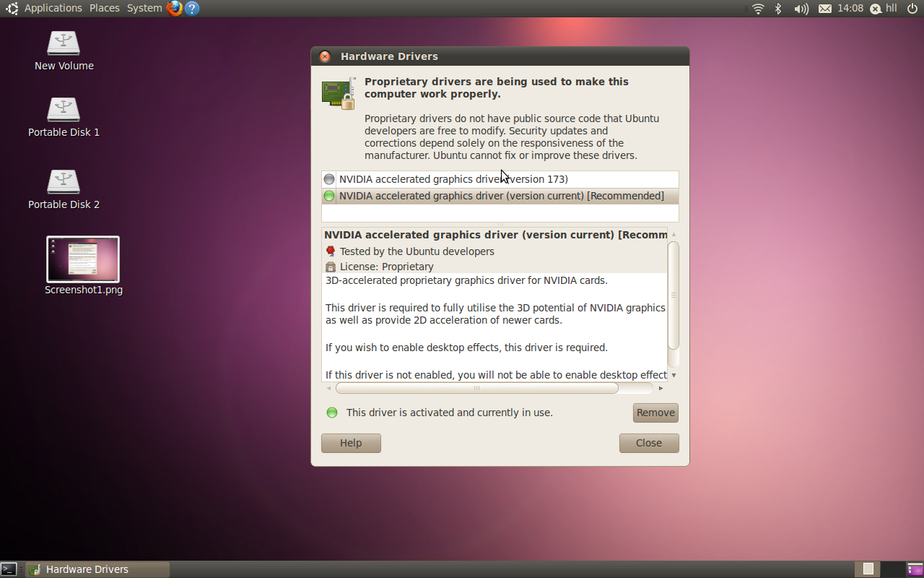924x578 pixels.
Task: Click the green status dot for version current
Action: point(329,196)
